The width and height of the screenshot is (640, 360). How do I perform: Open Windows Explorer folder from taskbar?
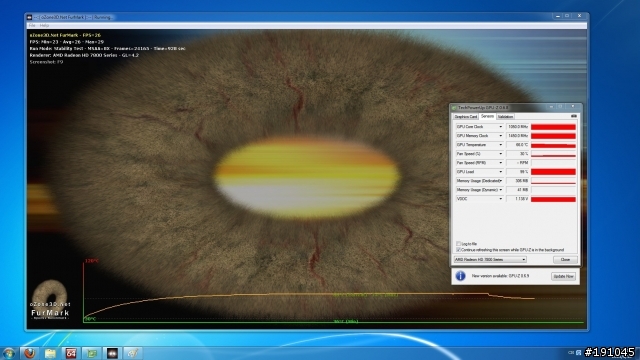coord(50,353)
